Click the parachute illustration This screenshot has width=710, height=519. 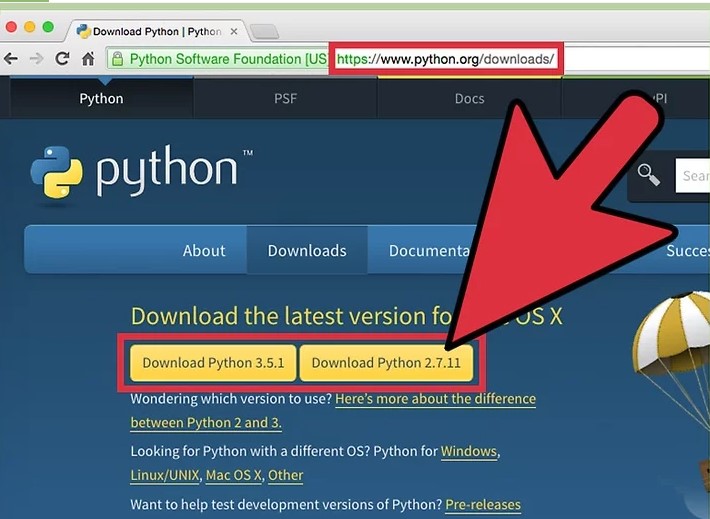(x=672, y=362)
